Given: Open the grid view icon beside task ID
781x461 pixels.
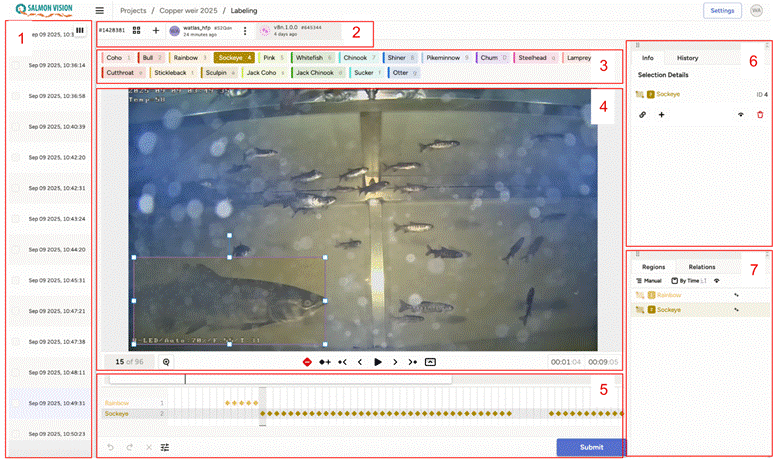Looking at the screenshot, I should click(137, 31).
